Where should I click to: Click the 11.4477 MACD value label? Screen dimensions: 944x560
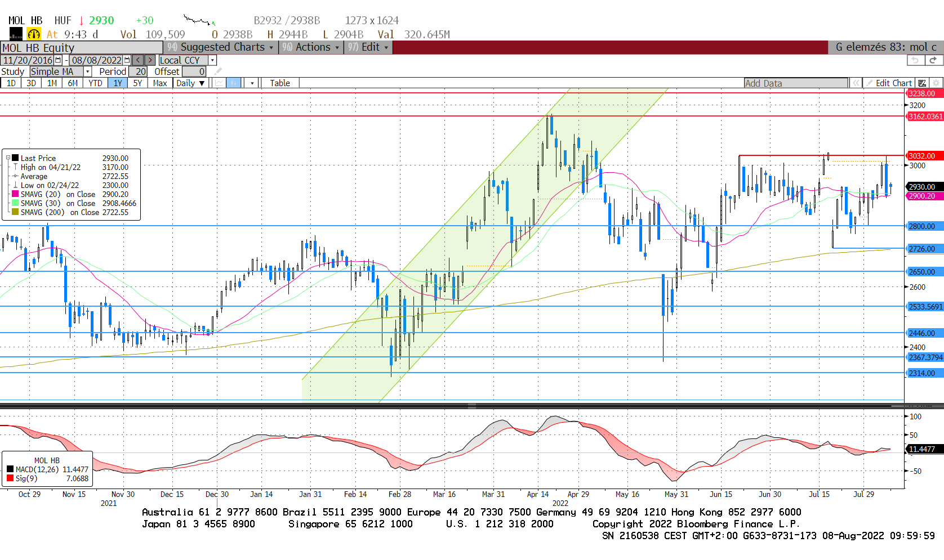tap(924, 449)
